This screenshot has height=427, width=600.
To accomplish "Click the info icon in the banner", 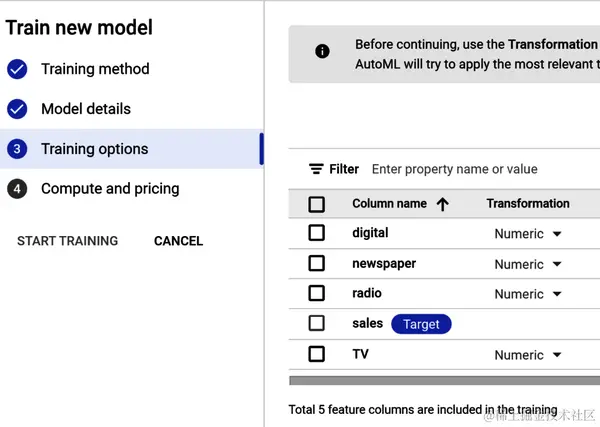I will [x=322, y=51].
